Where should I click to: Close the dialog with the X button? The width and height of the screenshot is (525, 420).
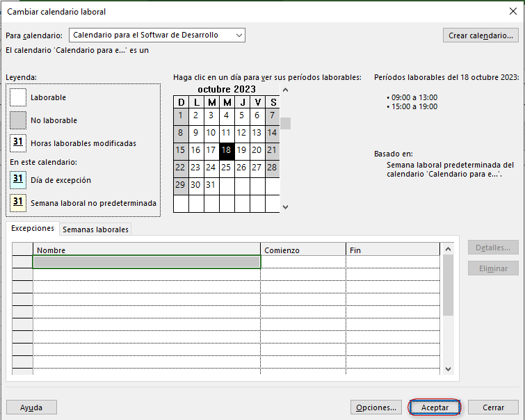point(513,11)
